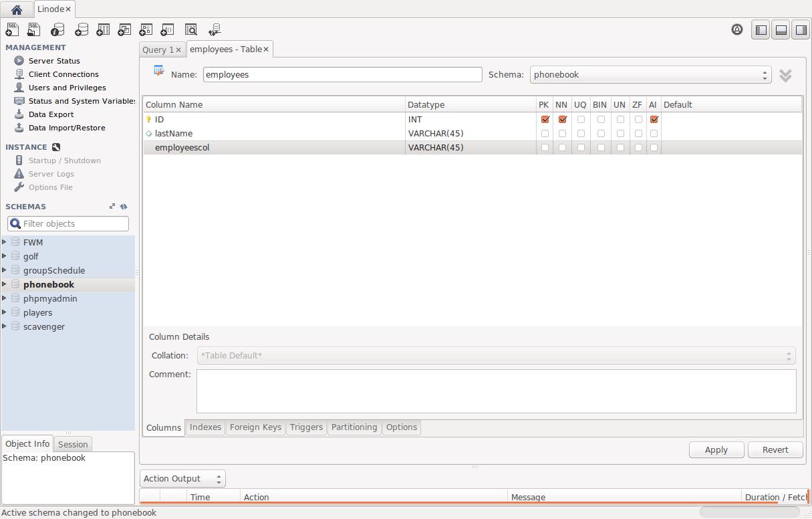Click create new stored procedure icon
This screenshot has width=812, height=519.
(x=146, y=29)
